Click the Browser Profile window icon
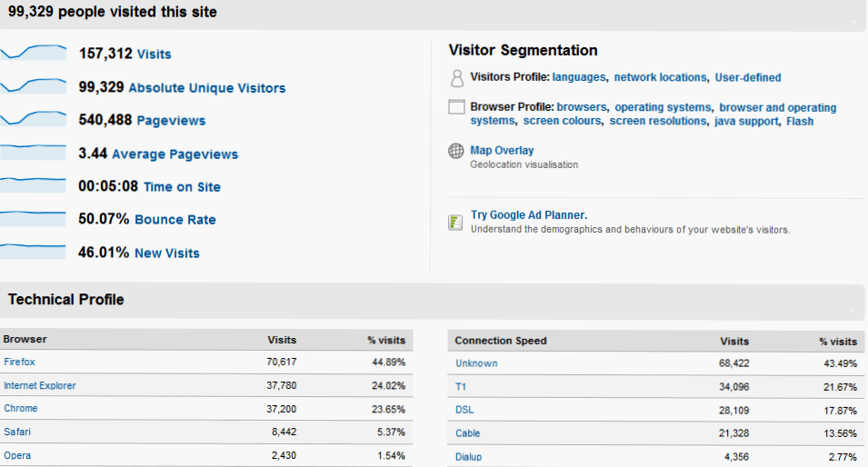868x467 pixels. (456, 107)
